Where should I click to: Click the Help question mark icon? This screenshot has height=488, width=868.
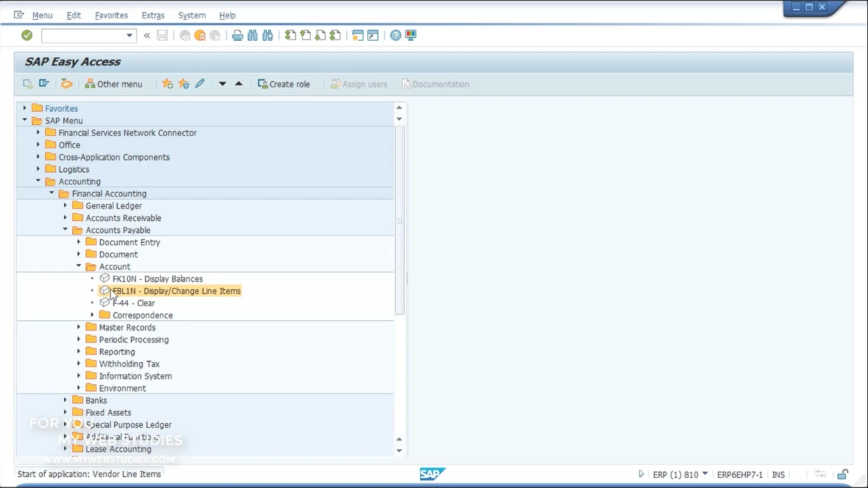(396, 36)
